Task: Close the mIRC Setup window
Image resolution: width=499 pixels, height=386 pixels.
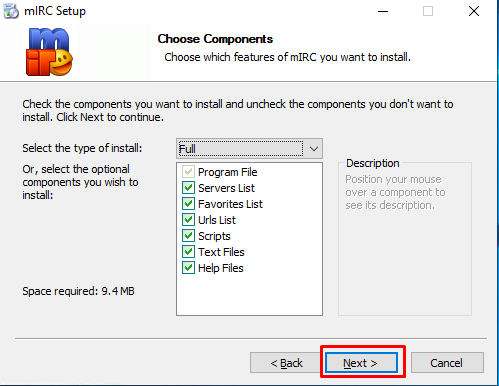Action: (474, 11)
